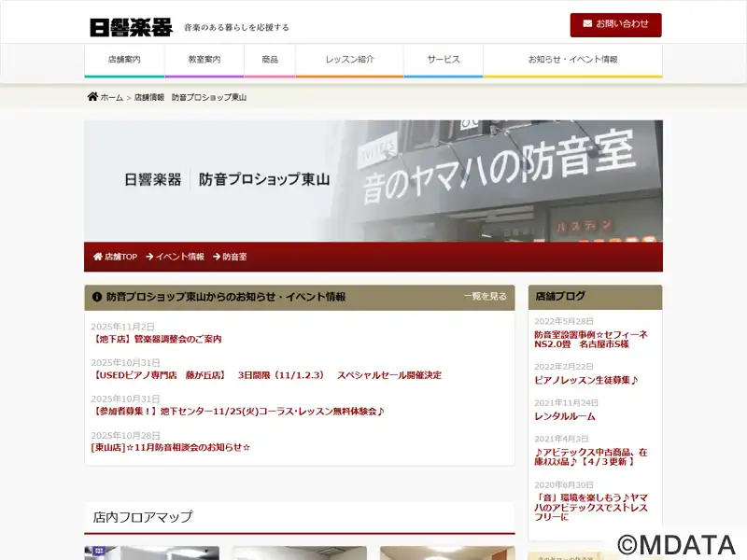Open the 管楽器調整会のご案内 news item
Image resolution: width=747 pixels, height=560 pixels.
(x=157, y=339)
